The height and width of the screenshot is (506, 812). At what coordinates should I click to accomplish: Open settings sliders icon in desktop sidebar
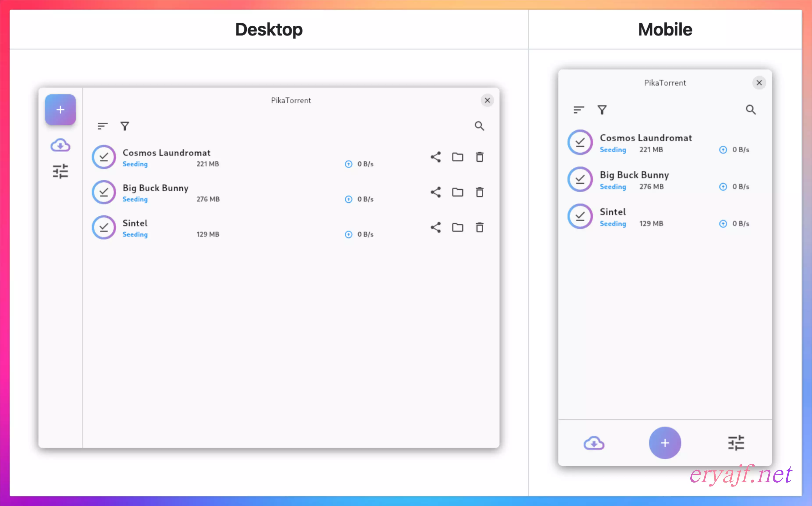(x=60, y=171)
